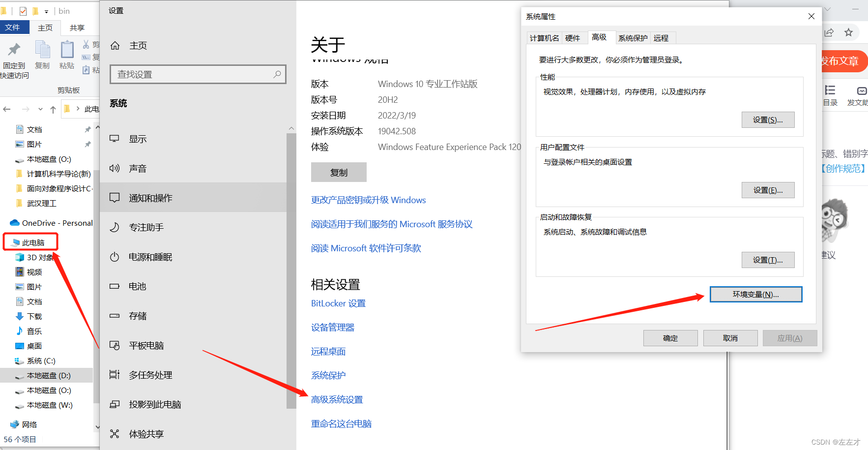Click 确定 in System Properties

670,338
